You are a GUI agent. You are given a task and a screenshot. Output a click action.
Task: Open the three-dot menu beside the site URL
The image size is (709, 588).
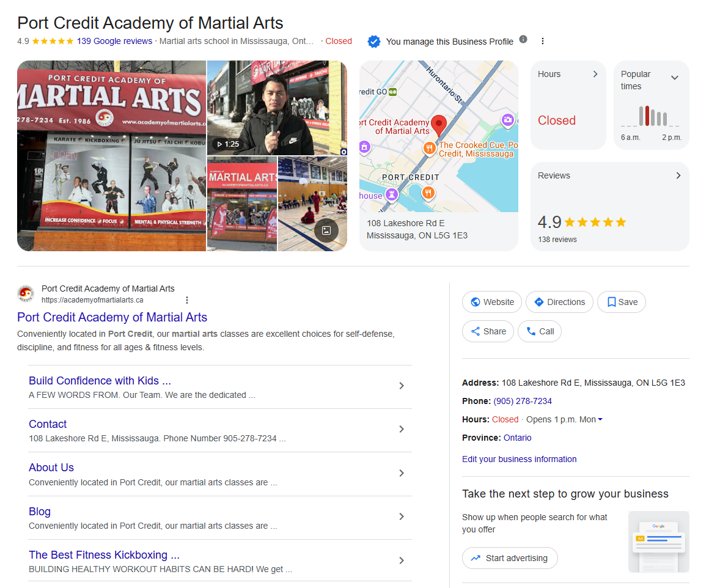point(186,300)
